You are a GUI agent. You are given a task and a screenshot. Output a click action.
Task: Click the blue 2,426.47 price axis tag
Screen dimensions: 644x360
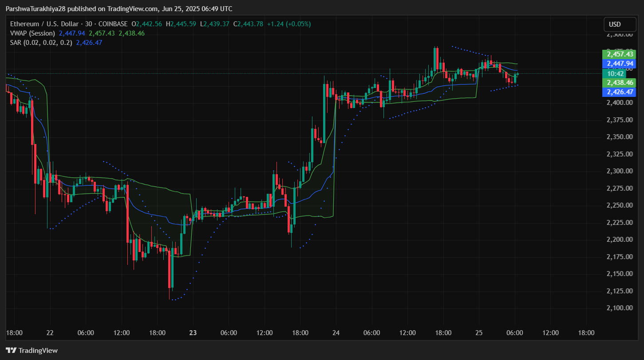tap(619, 92)
